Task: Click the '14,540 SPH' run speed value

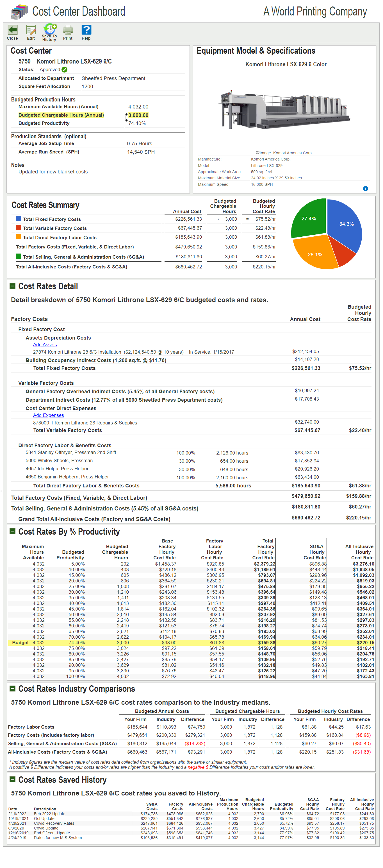Action: (x=141, y=152)
